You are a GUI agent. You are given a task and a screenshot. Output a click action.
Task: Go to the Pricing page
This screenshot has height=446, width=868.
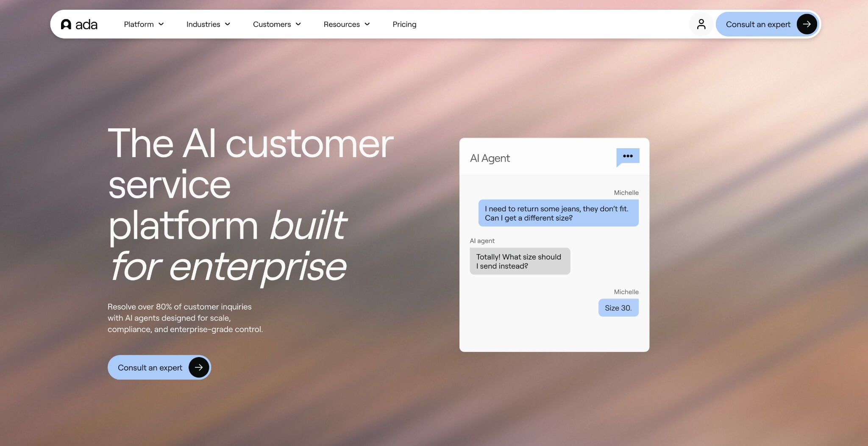coord(404,24)
